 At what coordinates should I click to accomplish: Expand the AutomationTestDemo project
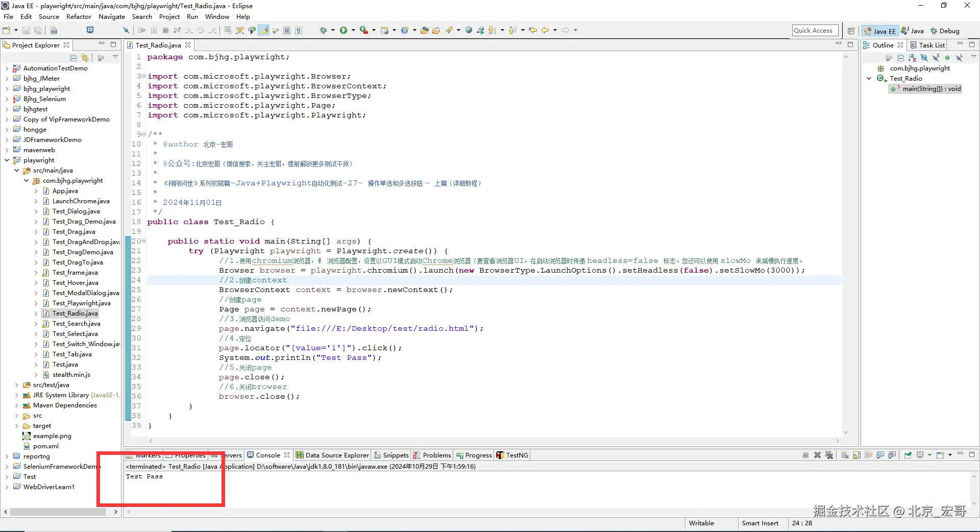7,68
